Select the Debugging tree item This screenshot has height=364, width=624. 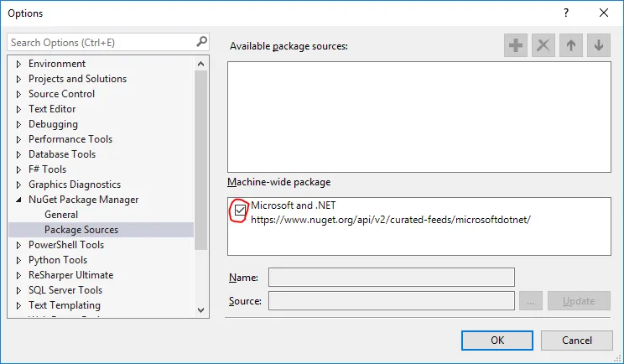[53, 124]
